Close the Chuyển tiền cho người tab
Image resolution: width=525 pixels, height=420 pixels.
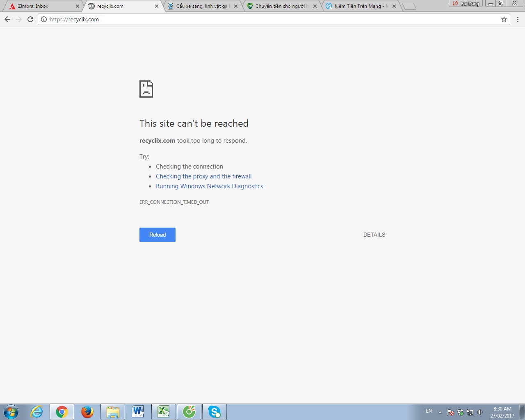[x=315, y=6]
